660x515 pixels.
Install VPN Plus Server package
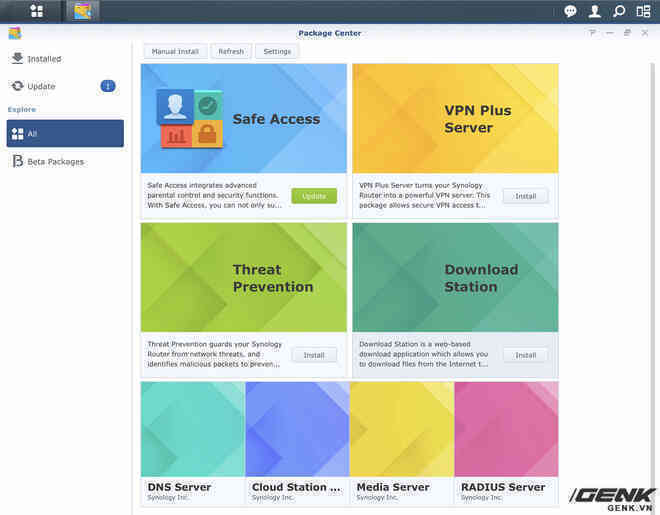click(526, 196)
